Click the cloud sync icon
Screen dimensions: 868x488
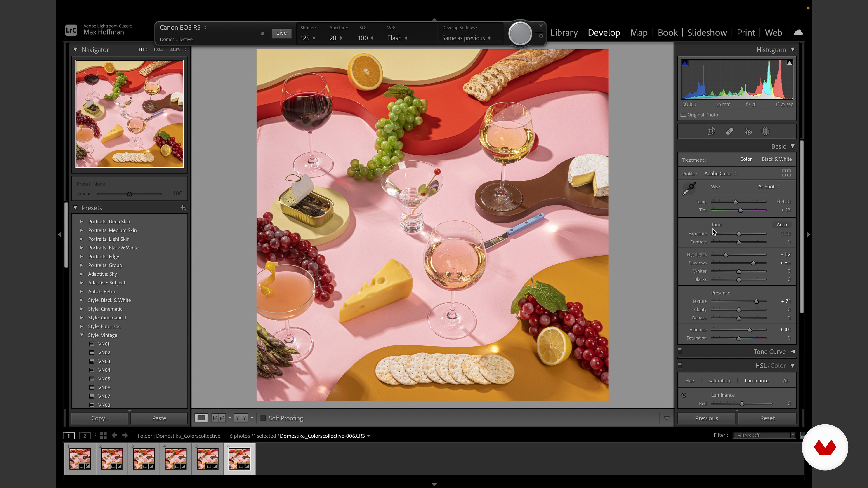click(x=798, y=33)
